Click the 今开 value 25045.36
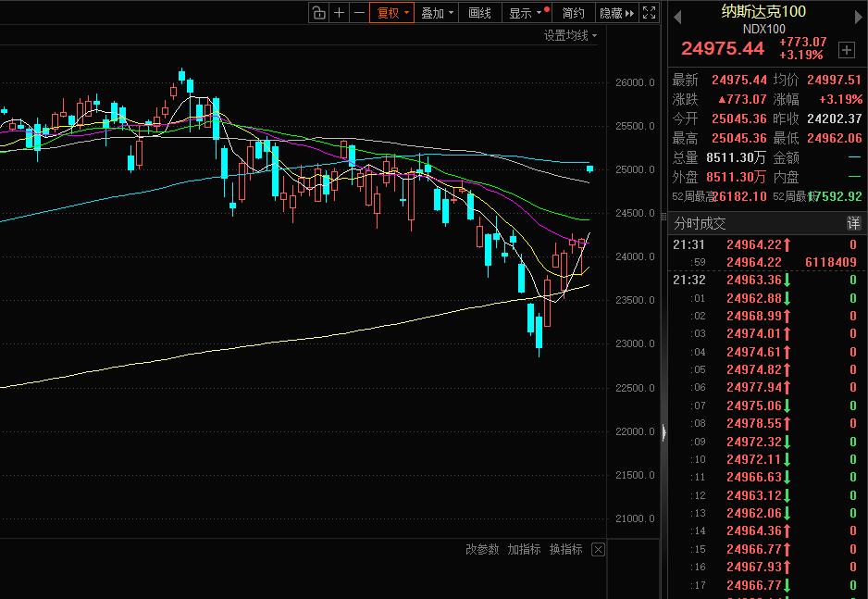Screen dimensions: 868x599 click(x=739, y=119)
